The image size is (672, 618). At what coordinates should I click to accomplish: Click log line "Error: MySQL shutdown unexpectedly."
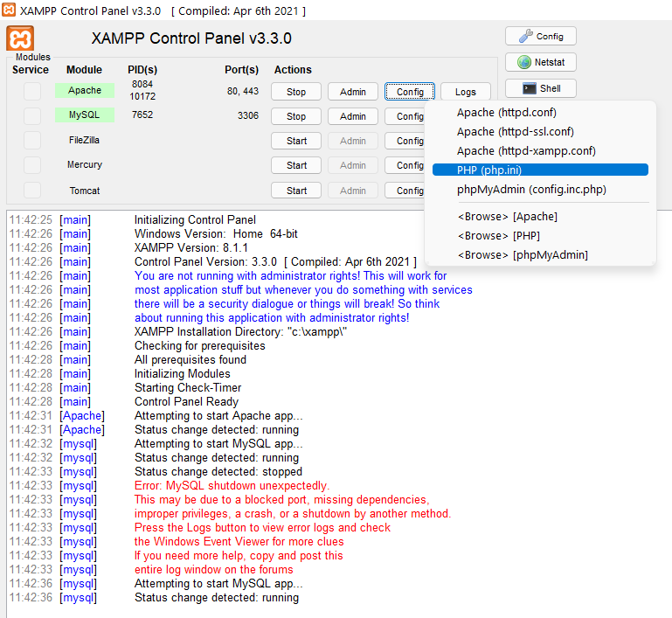[x=232, y=486]
